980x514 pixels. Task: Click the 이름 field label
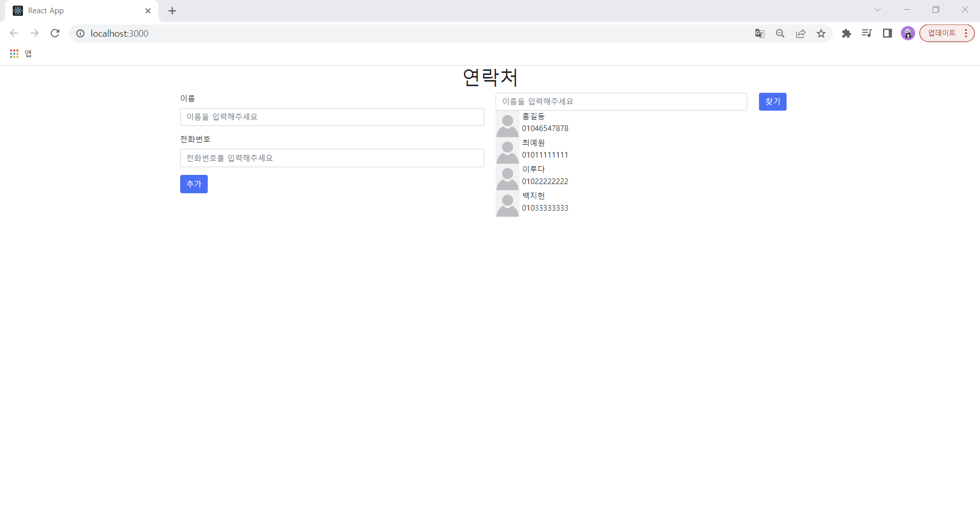tap(187, 98)
